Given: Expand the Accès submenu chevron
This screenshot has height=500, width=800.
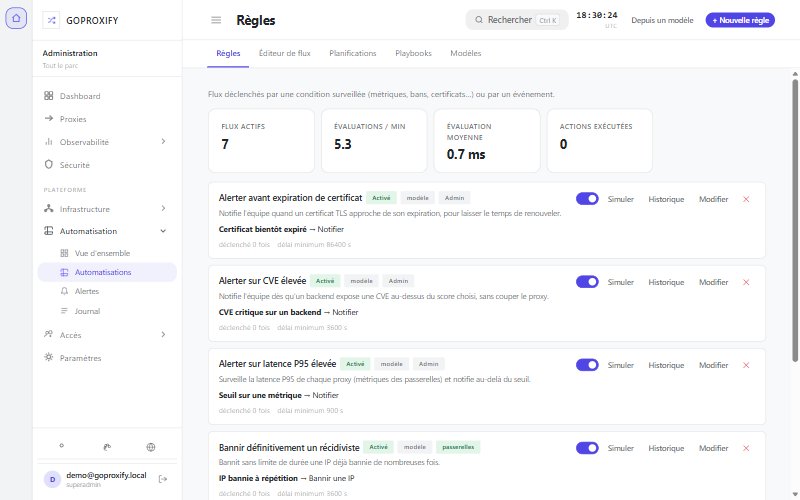Looking at the screenshot, I should point(163,334).
